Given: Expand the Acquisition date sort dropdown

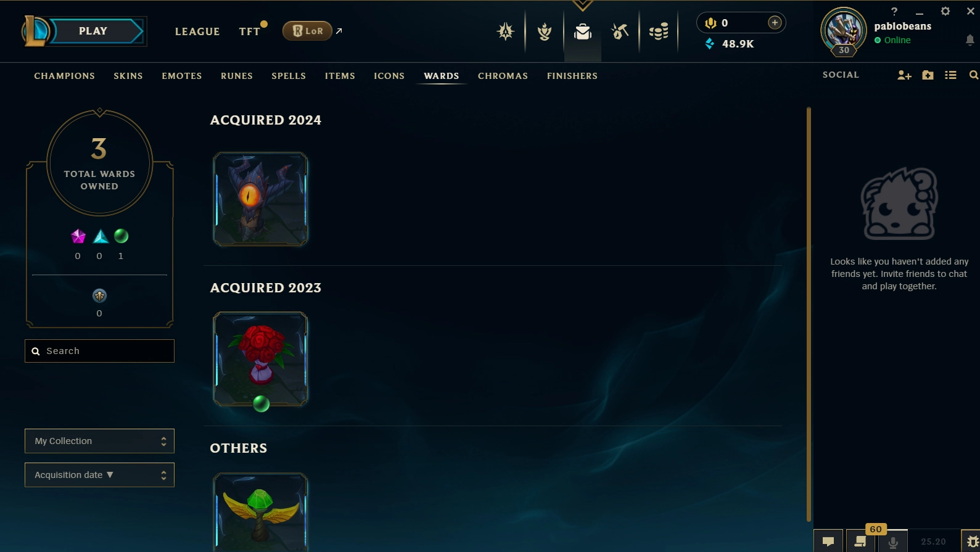Looking at the screenshot, I should (99, 475).
